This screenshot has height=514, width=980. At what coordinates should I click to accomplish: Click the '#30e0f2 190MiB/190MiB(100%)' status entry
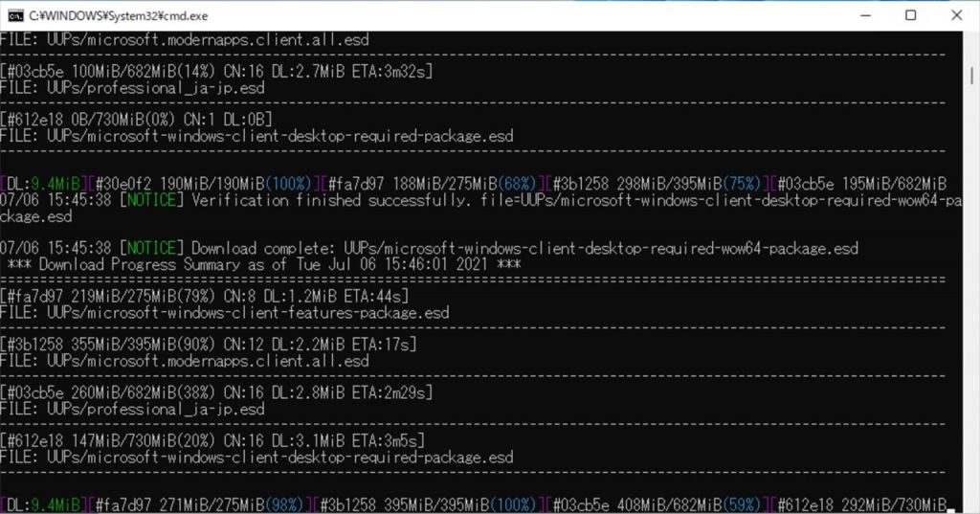(x=203, y=184)
